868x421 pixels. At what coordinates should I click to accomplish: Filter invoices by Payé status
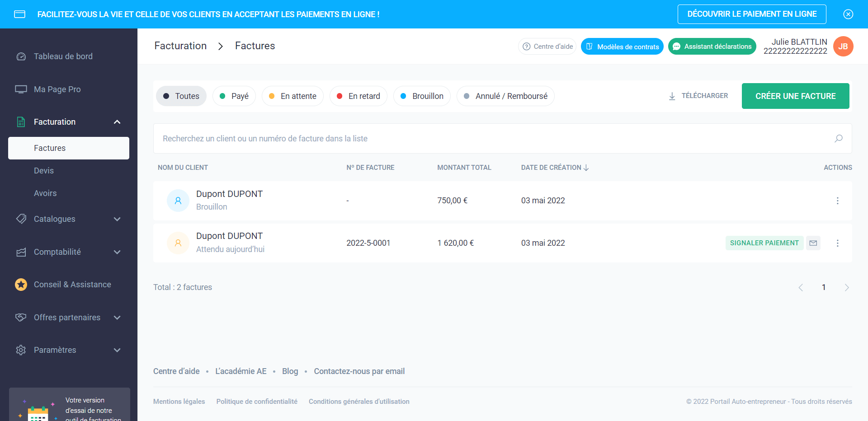[234, 96]
